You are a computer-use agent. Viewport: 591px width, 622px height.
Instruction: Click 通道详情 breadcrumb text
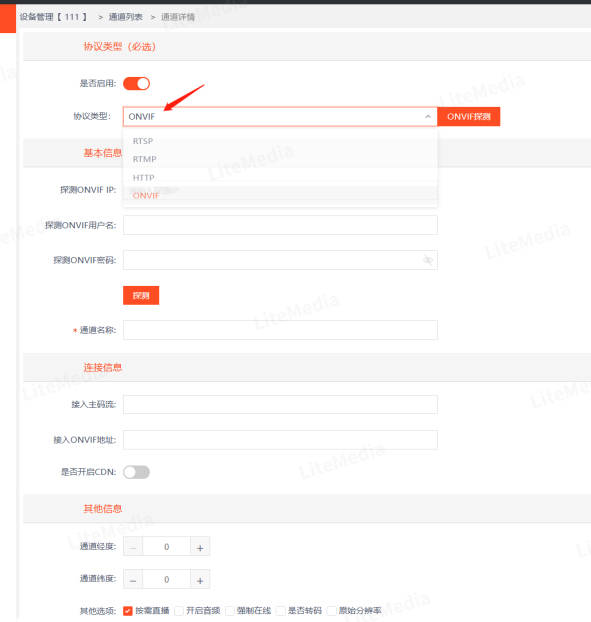coord(178,17)
